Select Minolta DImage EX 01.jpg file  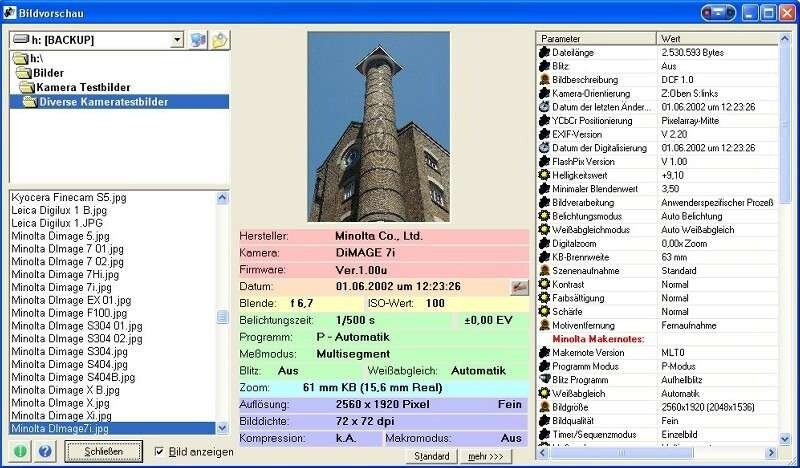click(71, 300)
